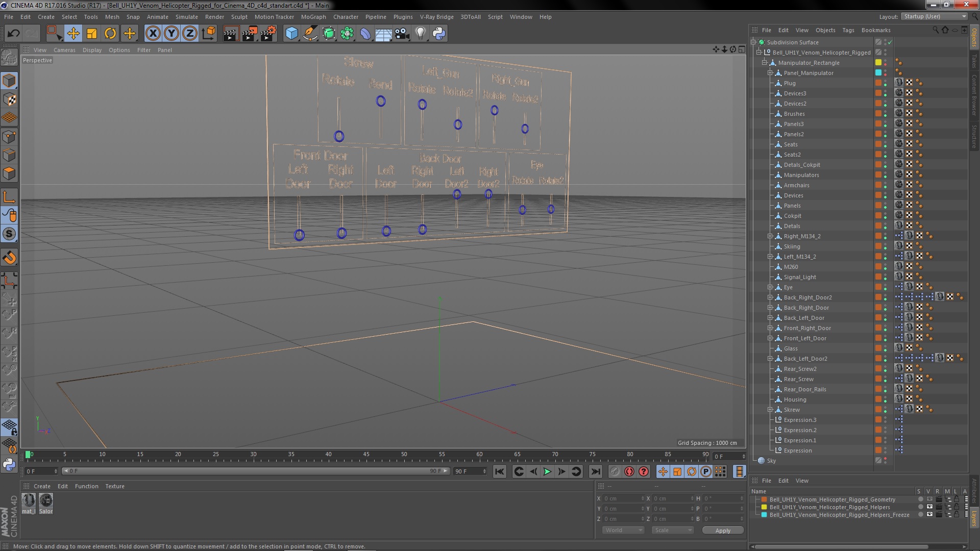
Task: Open viewport Cameras menu
Action: pyautogui.click(x=64, y=50)
